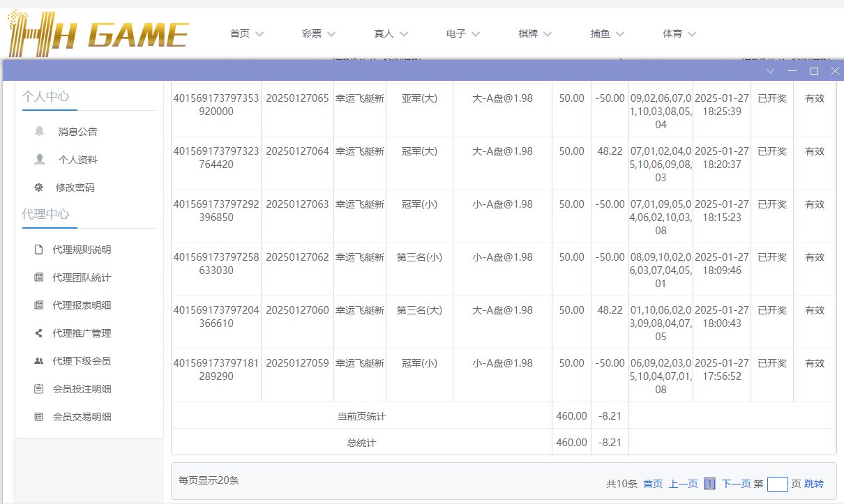Expand the 体育 sports dropdown
This screenshot has height=504, width=844.
(679, 33)
